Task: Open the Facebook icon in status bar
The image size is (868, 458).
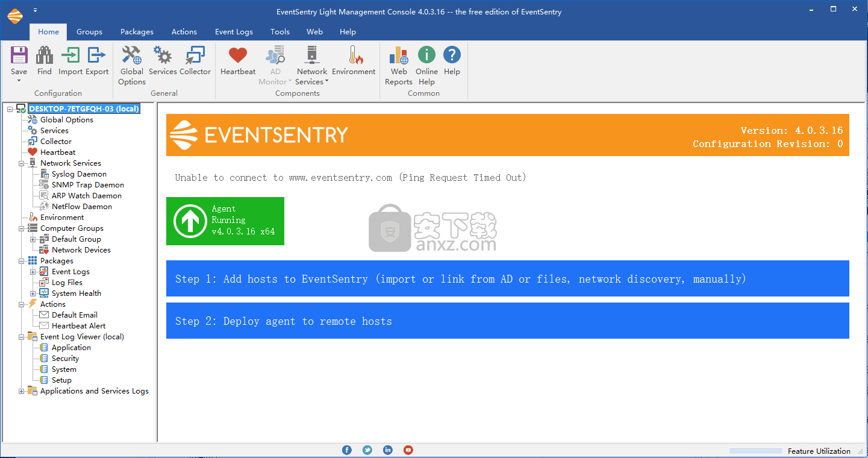Action: coord(347,450)
